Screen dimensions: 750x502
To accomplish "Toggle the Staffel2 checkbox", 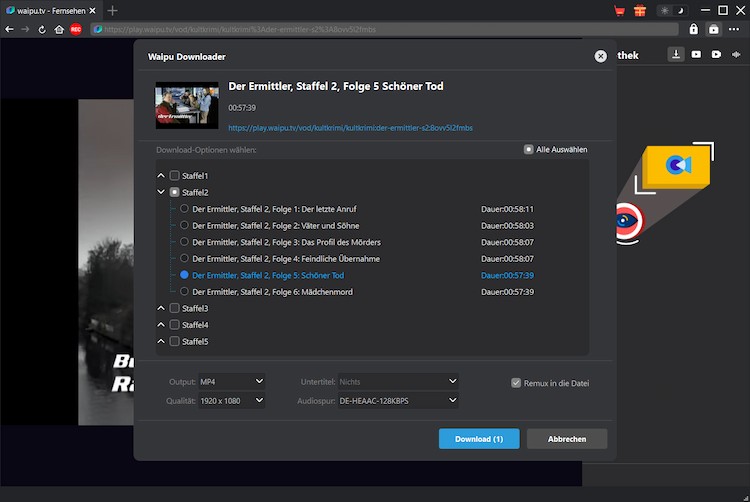I will tap(175, 192).
